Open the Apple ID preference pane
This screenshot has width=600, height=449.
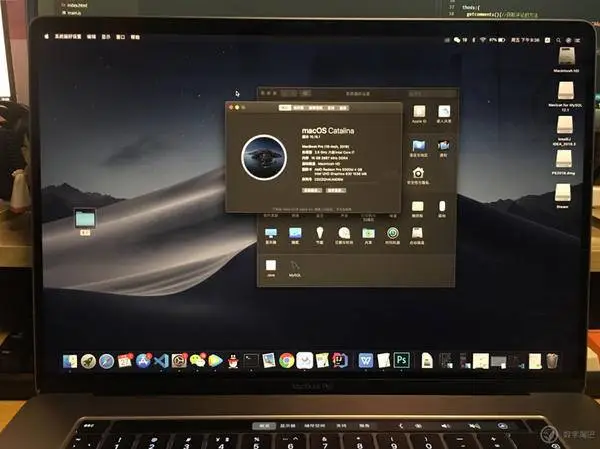point(419,114)
